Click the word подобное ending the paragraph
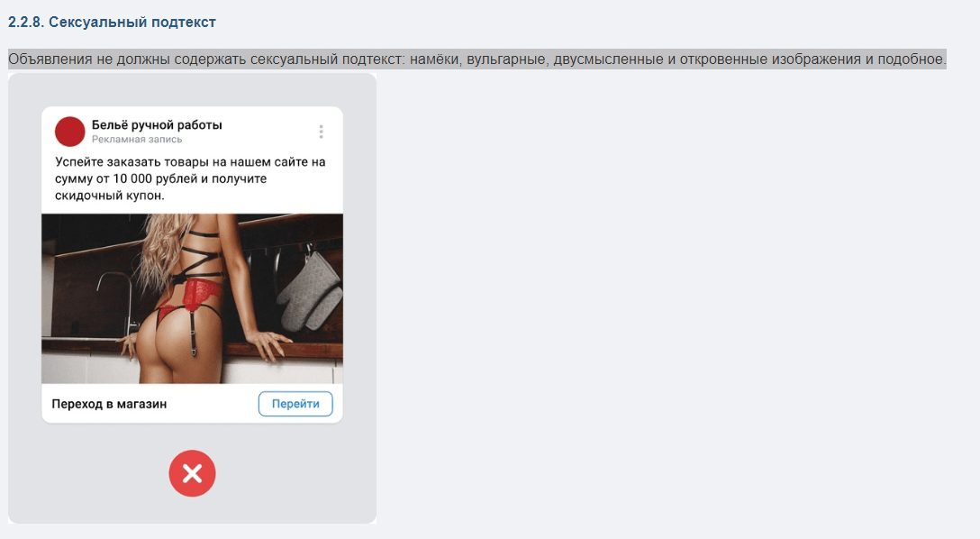The image size is (980, 539). 912,59
